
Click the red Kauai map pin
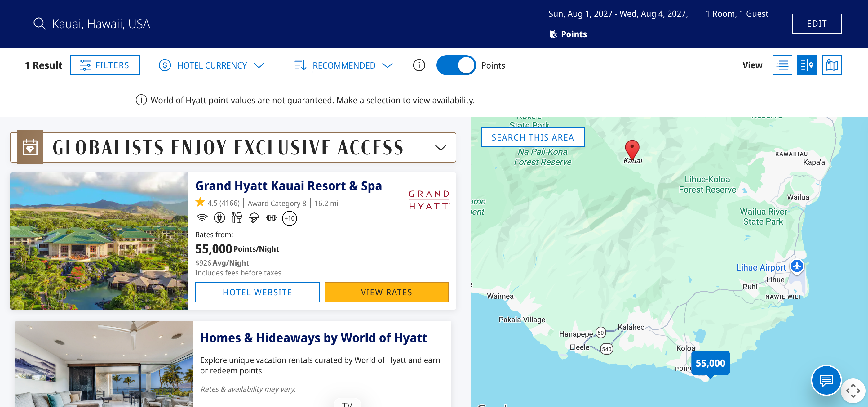coord(632,150)
